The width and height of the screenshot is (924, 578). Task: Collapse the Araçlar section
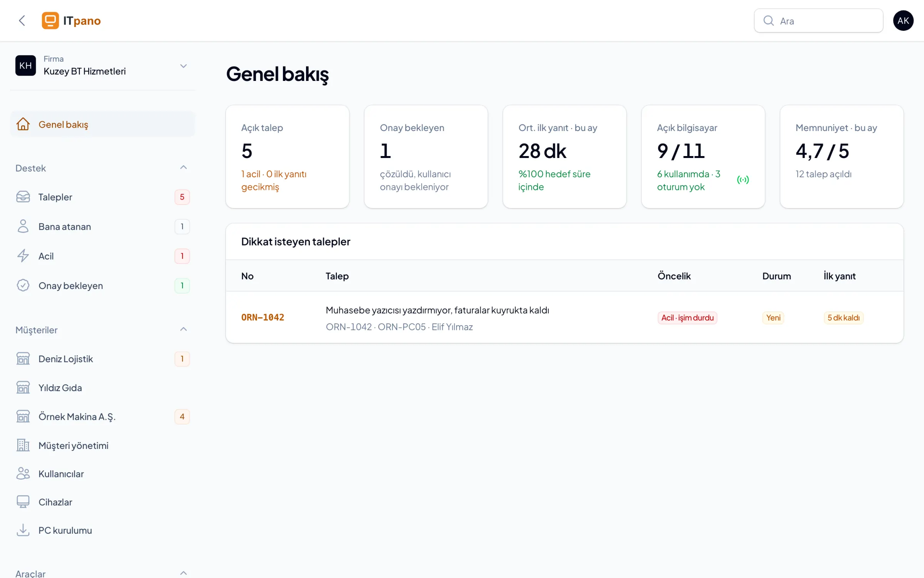(184, 573)
